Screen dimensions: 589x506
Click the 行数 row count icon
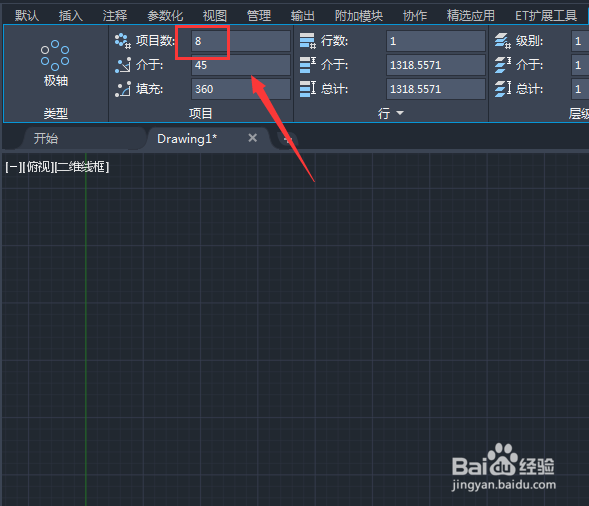click(308, 41)
